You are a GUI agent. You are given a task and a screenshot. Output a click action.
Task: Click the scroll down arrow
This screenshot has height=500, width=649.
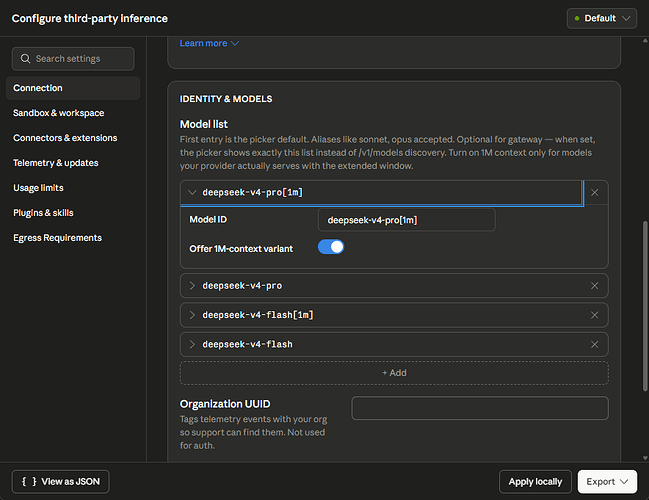[x=645, y=458]
